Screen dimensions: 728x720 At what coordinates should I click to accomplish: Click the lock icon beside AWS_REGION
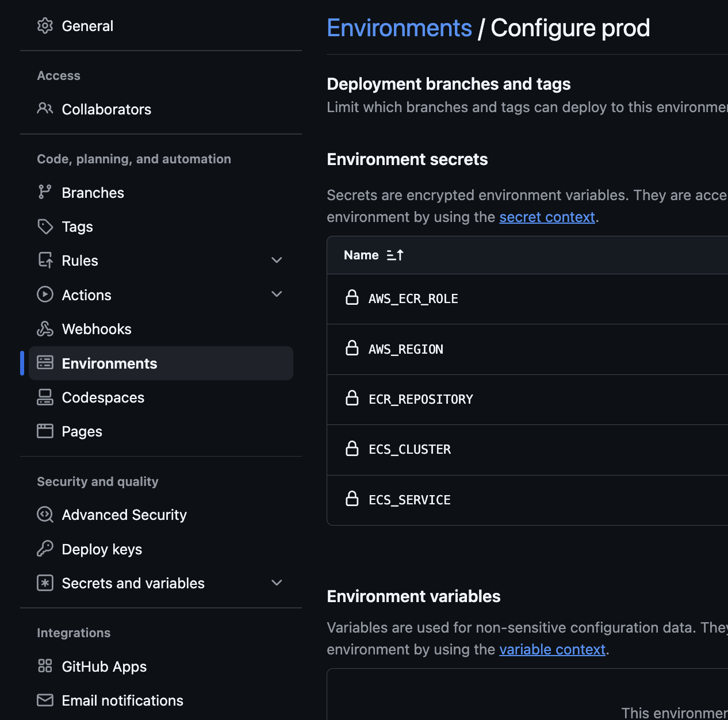(352, 348)
